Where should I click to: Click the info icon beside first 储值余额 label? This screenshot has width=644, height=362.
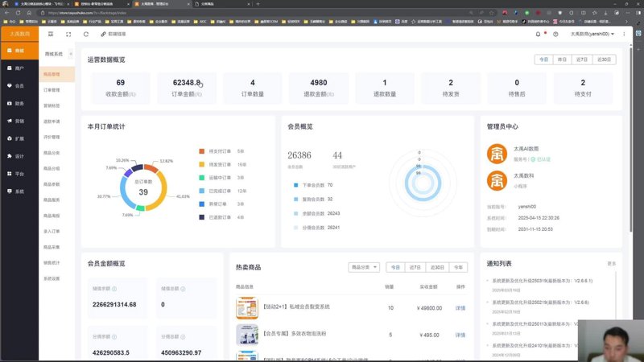[x=114, y=289]
